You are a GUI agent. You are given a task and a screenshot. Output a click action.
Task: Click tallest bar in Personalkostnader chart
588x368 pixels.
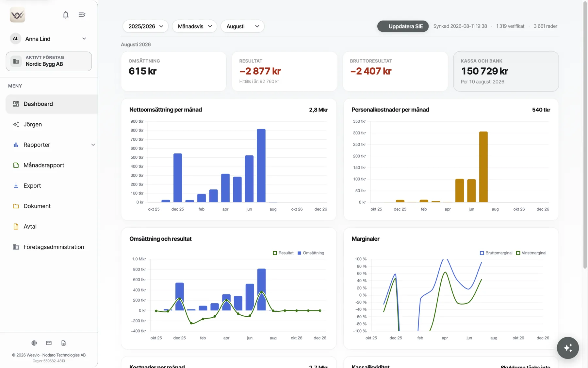coord(483,167)
